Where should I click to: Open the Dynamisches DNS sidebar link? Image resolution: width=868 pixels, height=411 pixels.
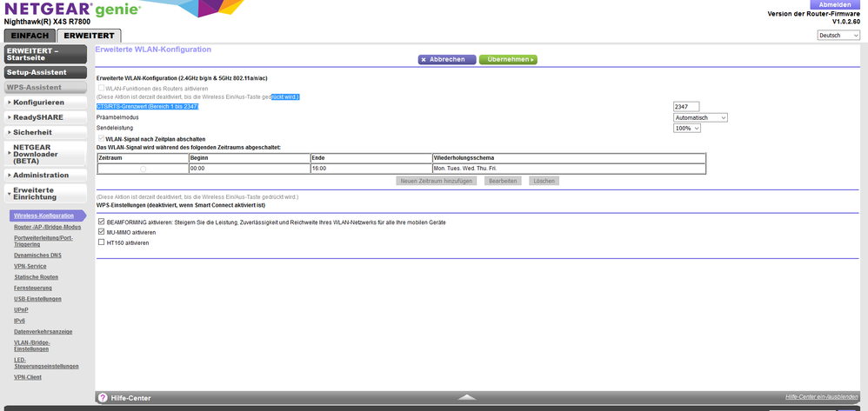point(37,255)
